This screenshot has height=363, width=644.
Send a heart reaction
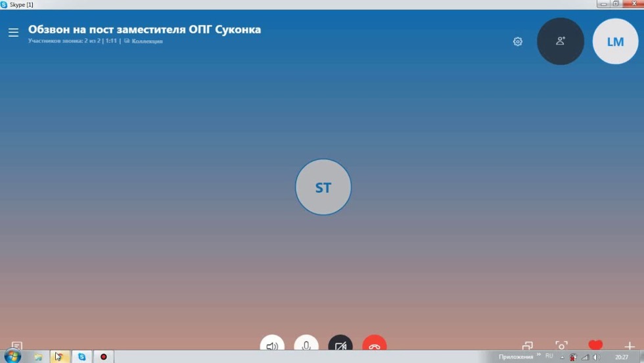click(595, 345)
